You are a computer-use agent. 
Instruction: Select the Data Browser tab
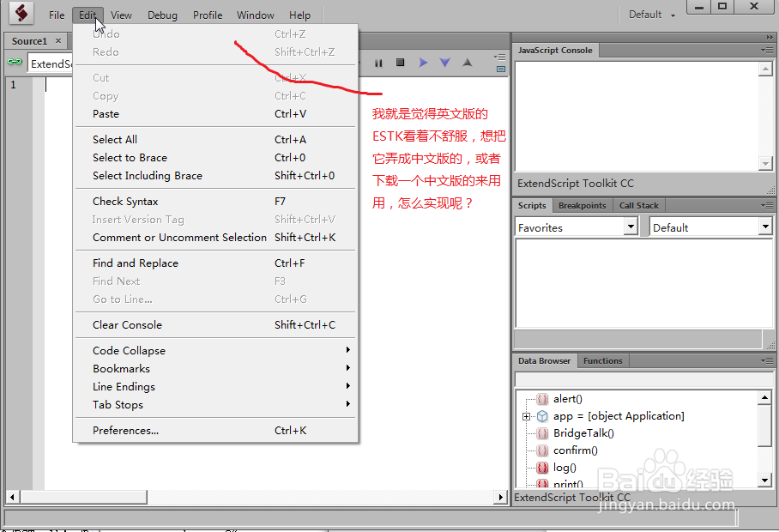[544, 360]
